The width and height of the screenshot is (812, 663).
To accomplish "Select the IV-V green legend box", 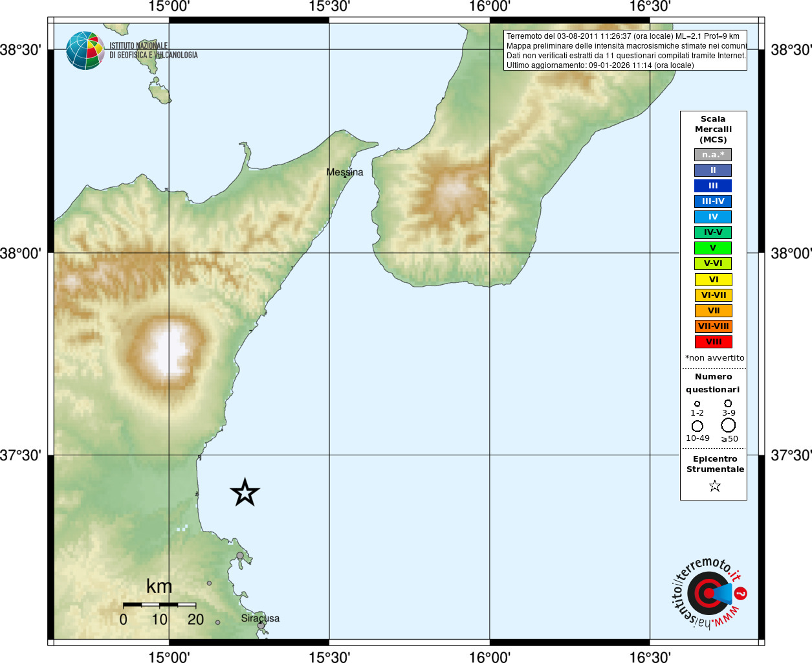I will coord(713,232).
